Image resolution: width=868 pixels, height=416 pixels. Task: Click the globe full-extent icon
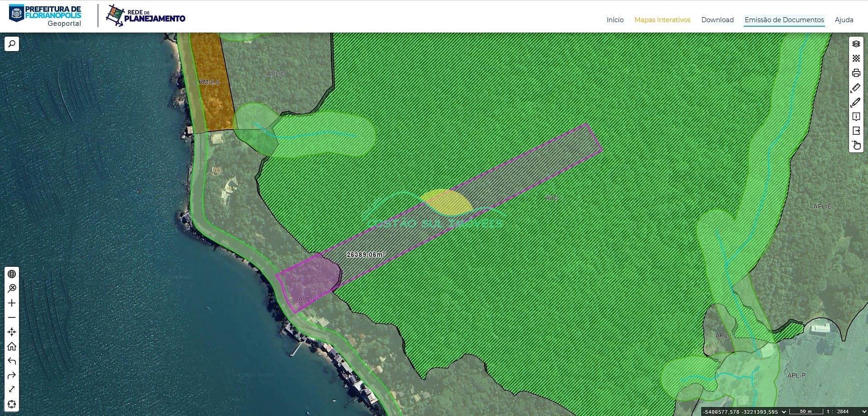(x=12, y=274)
